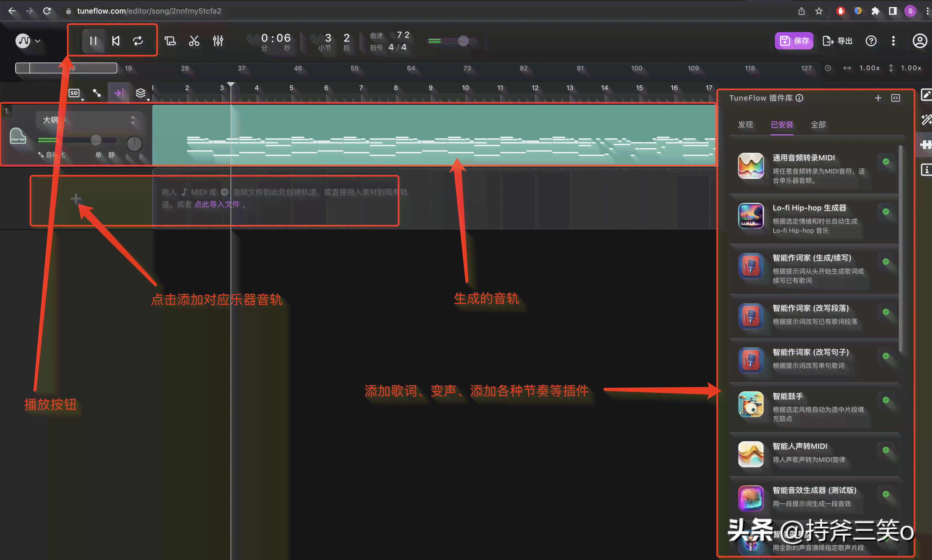Switch to the 全部 tab
Screen dimensions: 932x560
(818, 125)
